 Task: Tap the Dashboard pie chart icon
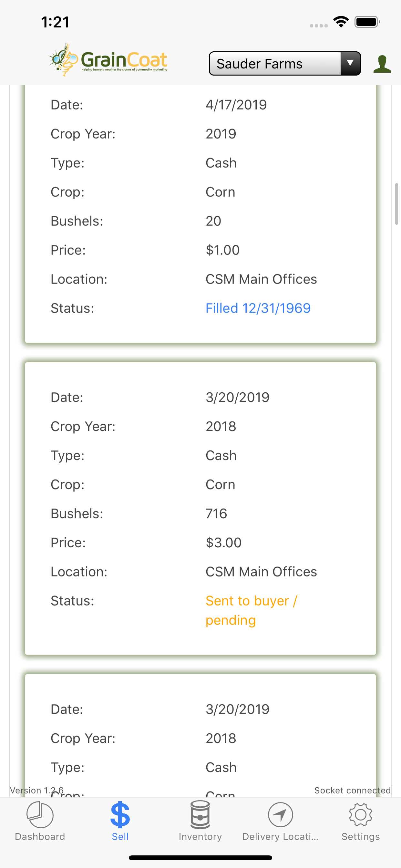(40, 815)
